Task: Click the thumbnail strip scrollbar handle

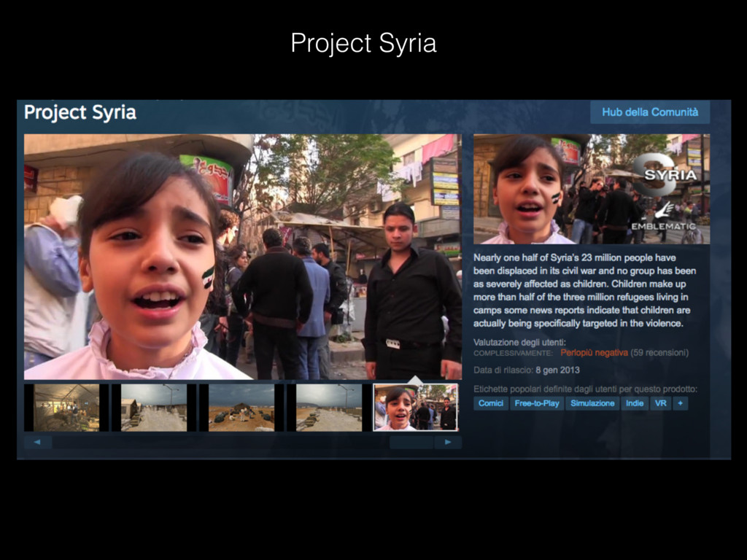Action: coord(411,443)
